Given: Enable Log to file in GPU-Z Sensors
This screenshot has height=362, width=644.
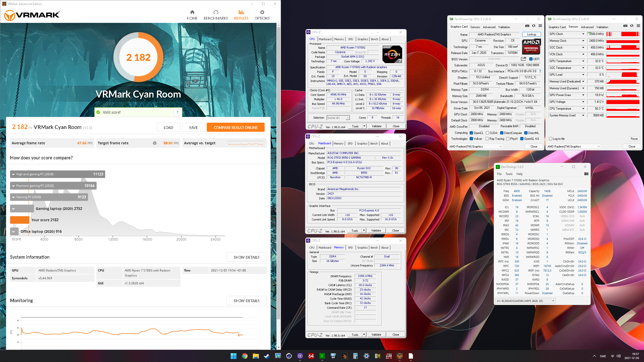Looking at the screenshot, I should tap(550, 139).
